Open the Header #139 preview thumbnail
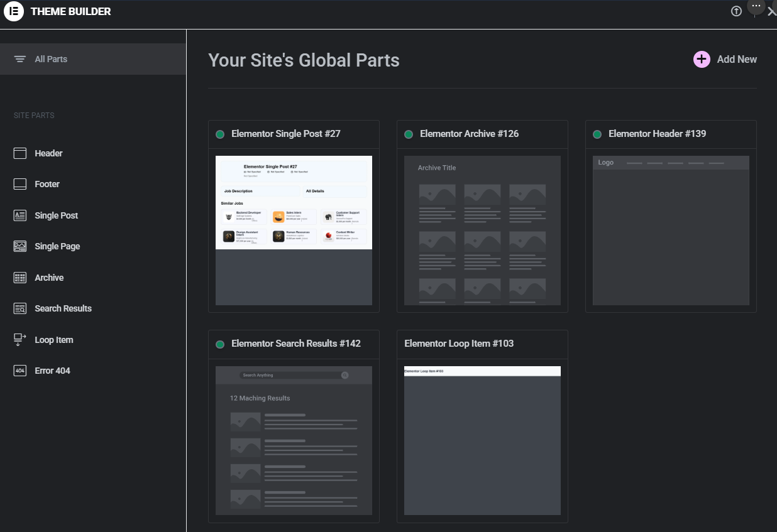 [x=671, y=231]
